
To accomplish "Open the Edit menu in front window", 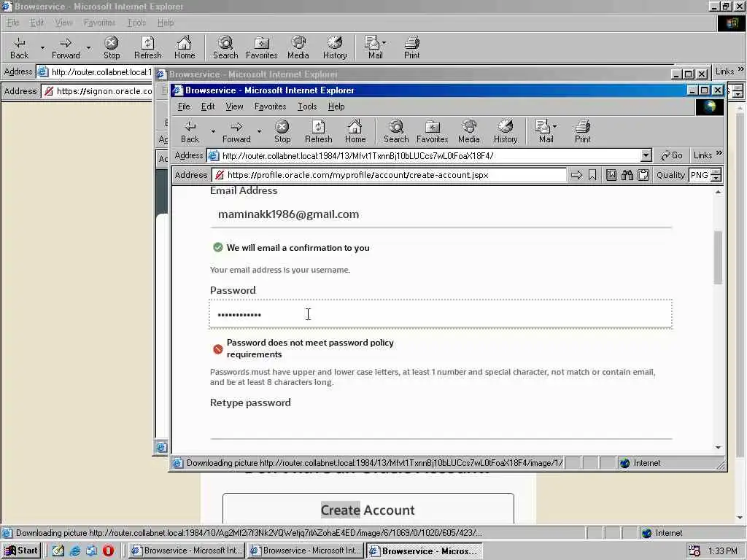I will click(208, 106).
